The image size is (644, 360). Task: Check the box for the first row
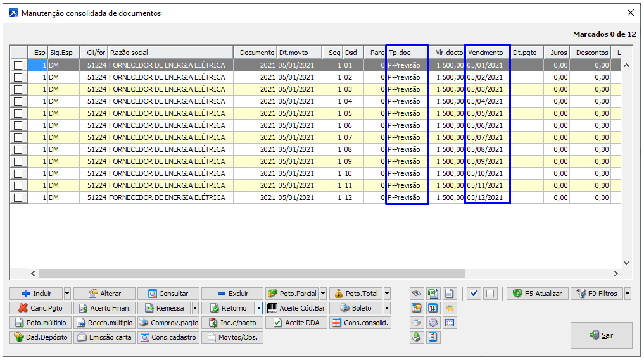coord(18,65)
